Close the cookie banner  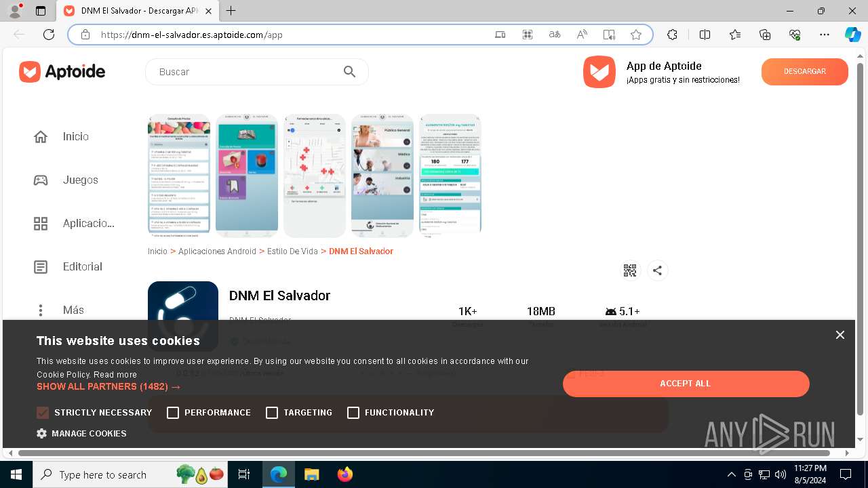pos(840,335)
